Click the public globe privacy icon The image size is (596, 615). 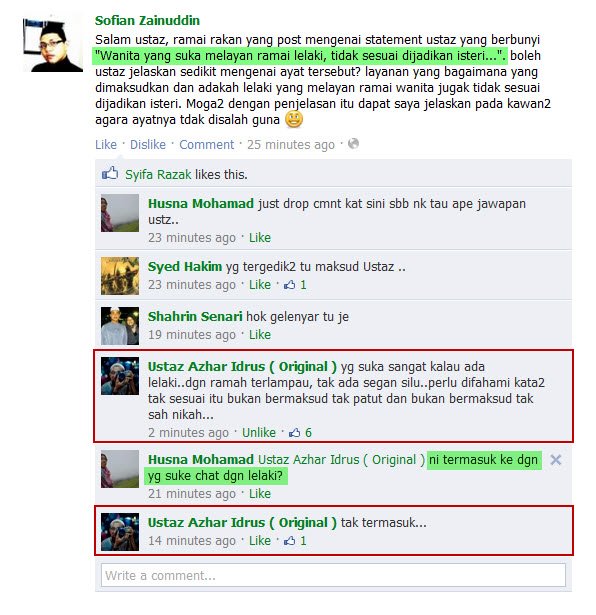click(x=353, y=144)
